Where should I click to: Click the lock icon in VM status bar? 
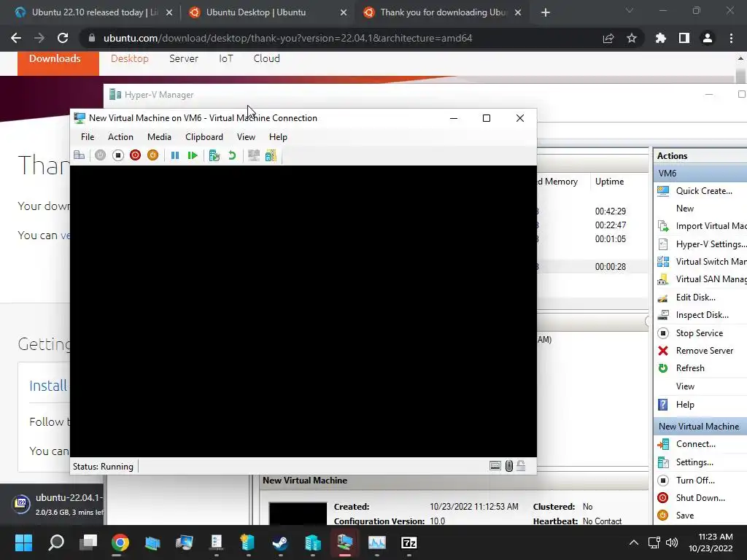[x=521, y=466]
